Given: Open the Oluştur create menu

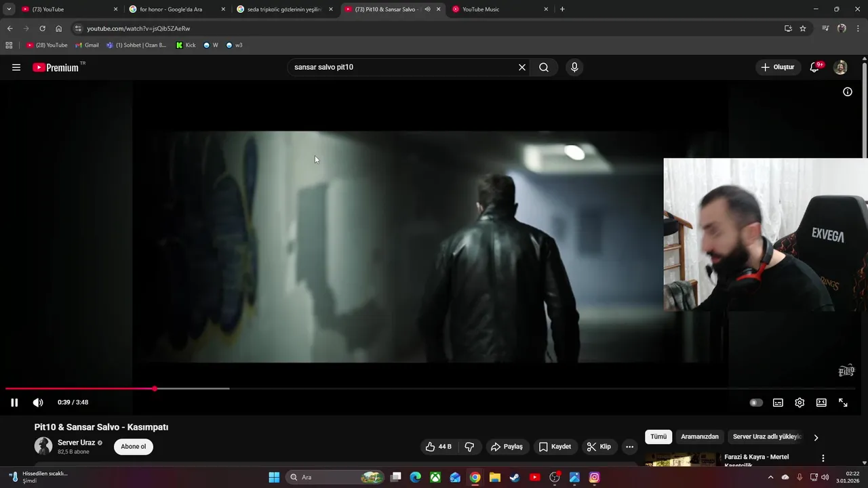Looking at the screenshot, I should tap(777, 67).
